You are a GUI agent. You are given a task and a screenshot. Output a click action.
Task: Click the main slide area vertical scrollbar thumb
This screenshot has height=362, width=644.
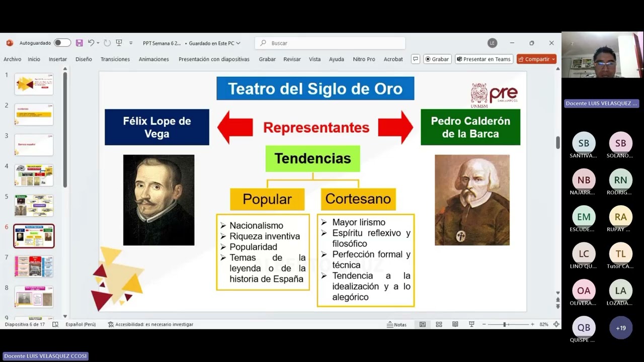557,142
